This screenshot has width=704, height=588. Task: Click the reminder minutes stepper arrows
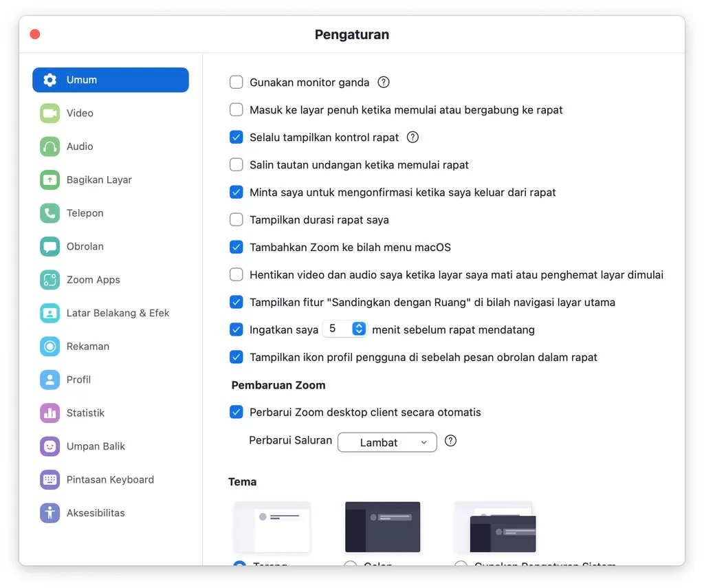(x=359, y=329)
